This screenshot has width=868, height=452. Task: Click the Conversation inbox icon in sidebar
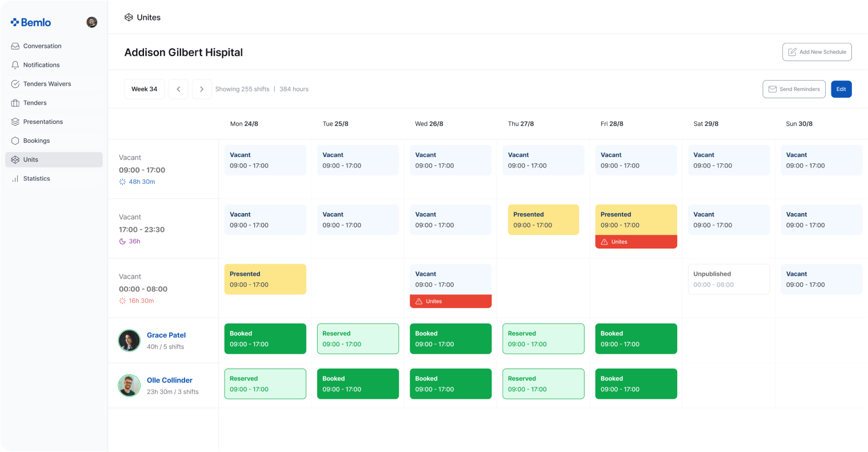[15, 46]
